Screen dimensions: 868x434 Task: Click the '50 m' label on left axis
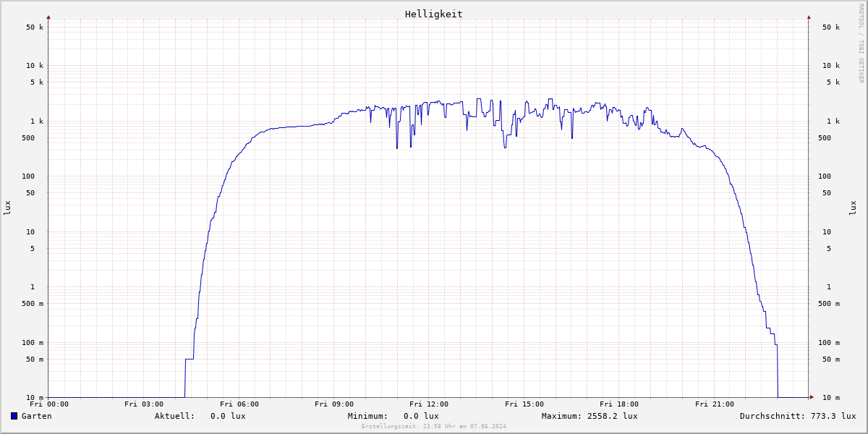(x=35, y=359)
